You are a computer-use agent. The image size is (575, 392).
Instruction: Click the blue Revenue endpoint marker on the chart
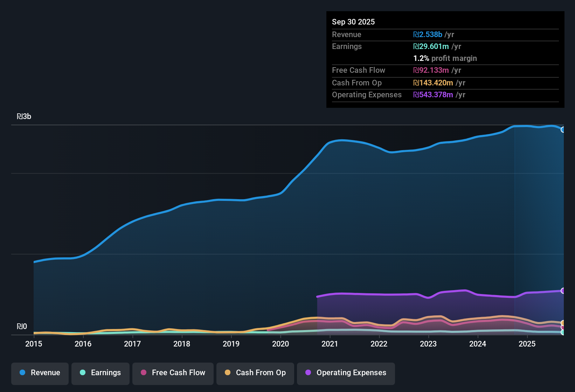coord(563,129)
